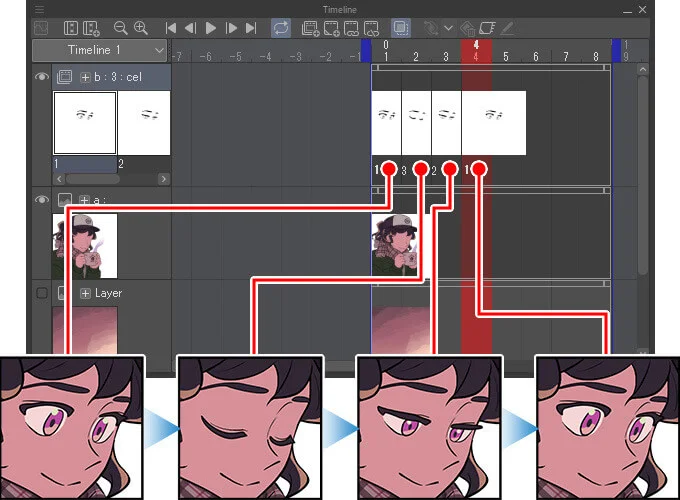Zoom in the timeline view

(140, 29)
